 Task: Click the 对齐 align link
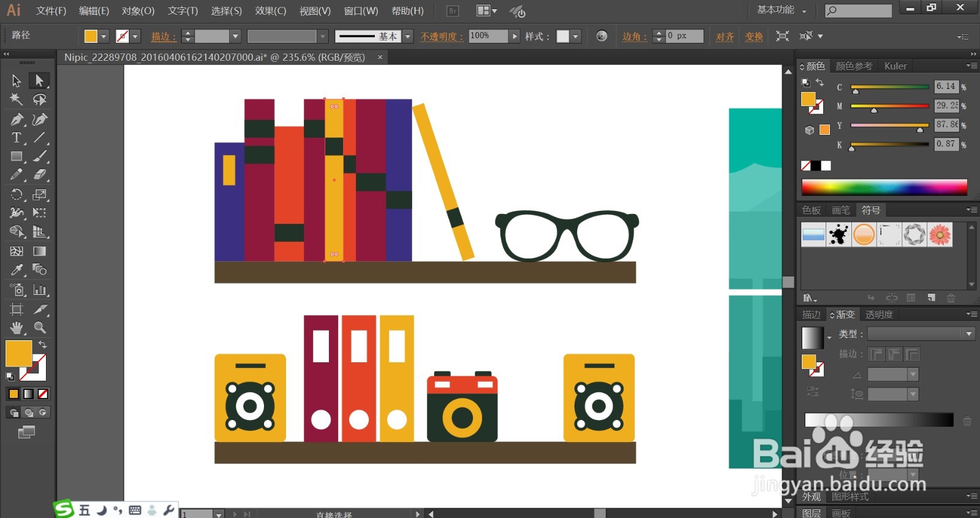(x=725, y=37)
